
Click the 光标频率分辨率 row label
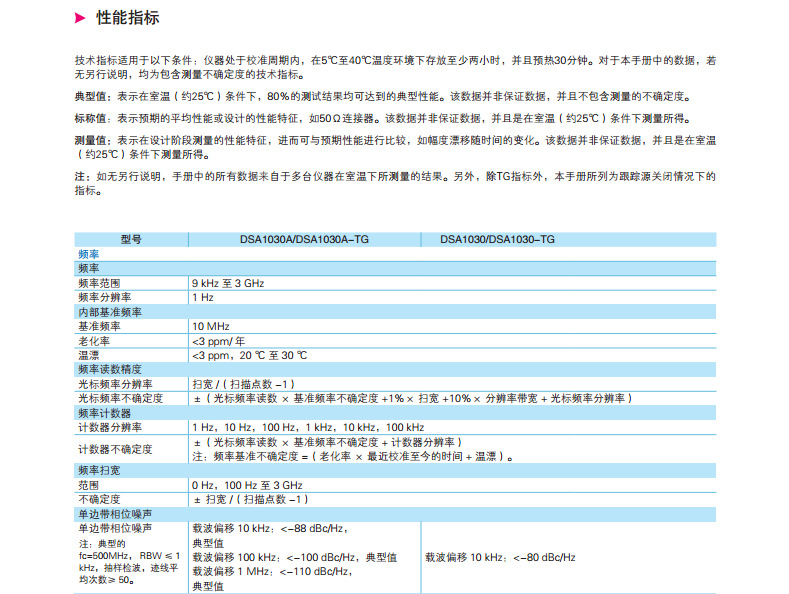[x=115, y=385]
